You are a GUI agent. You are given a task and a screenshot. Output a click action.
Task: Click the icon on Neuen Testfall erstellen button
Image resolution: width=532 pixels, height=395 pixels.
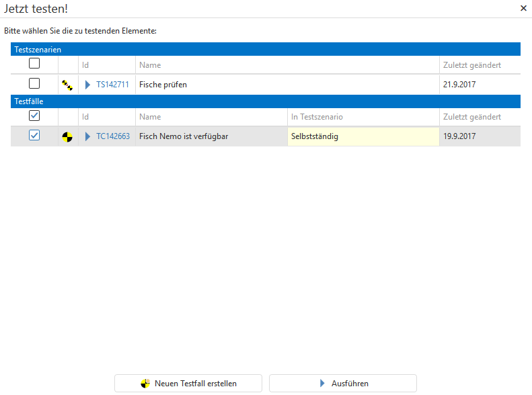145,384
